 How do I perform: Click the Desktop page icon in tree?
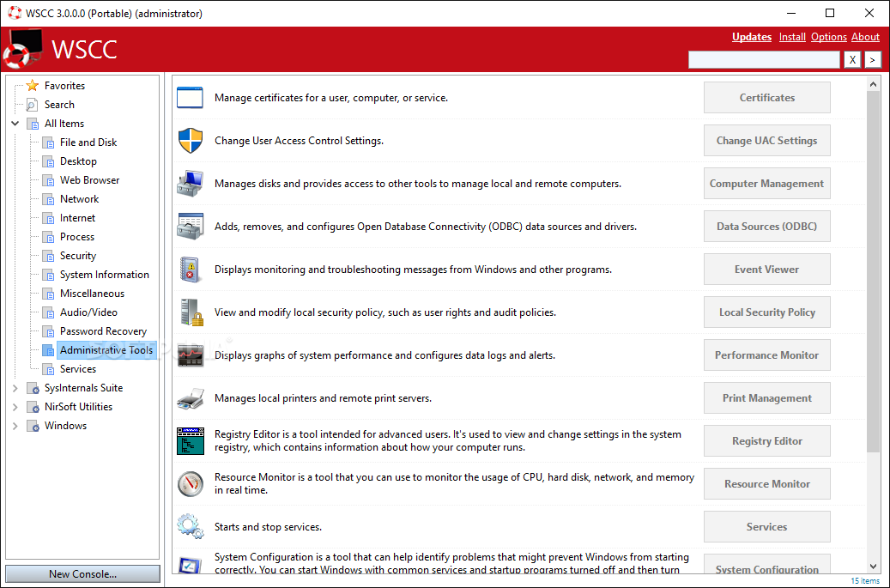click(x=49, y=161)
